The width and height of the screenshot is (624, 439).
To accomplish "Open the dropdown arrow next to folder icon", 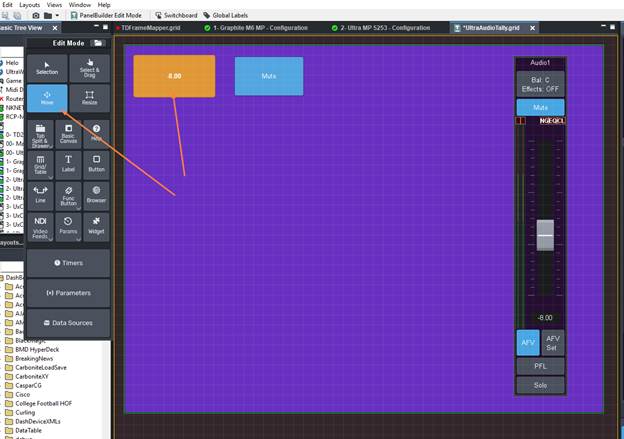I will tap(57, 16).
